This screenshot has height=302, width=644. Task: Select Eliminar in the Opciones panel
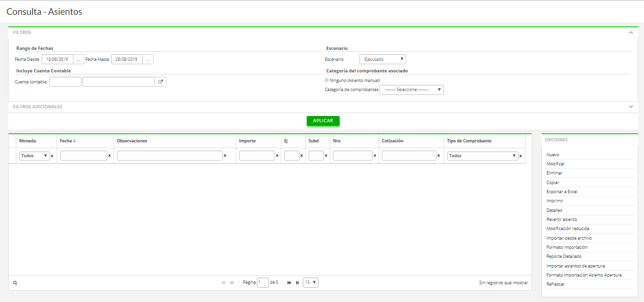pos(554,173)
